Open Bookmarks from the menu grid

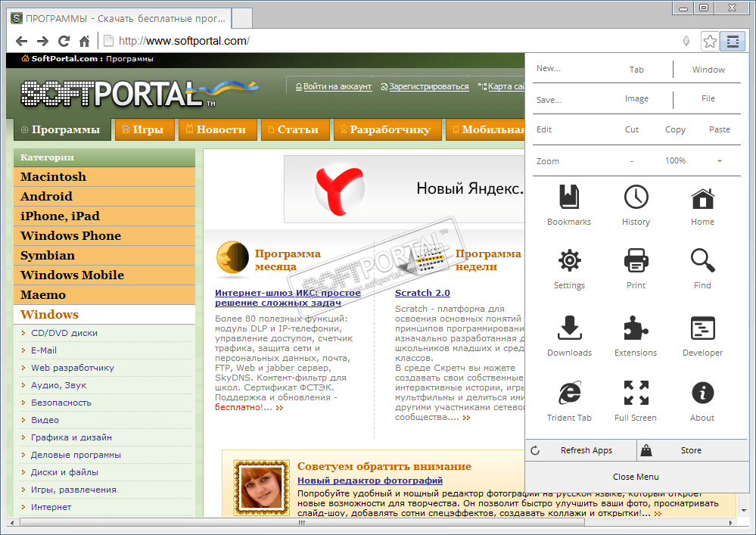(569, 205)
